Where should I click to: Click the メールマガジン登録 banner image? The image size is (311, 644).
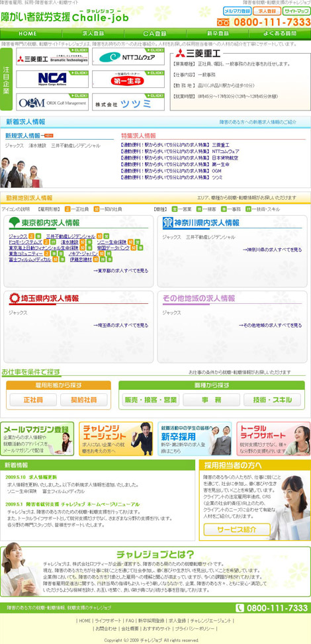[37, 439]
